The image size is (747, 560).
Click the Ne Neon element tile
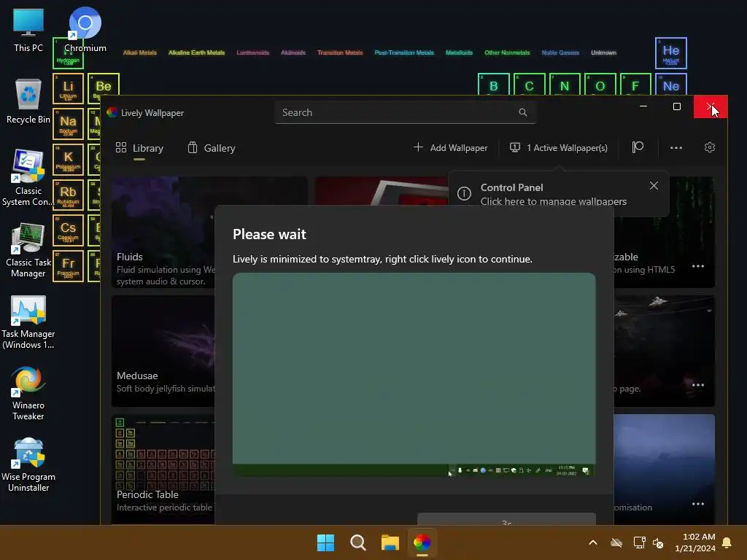pos(671,85)
